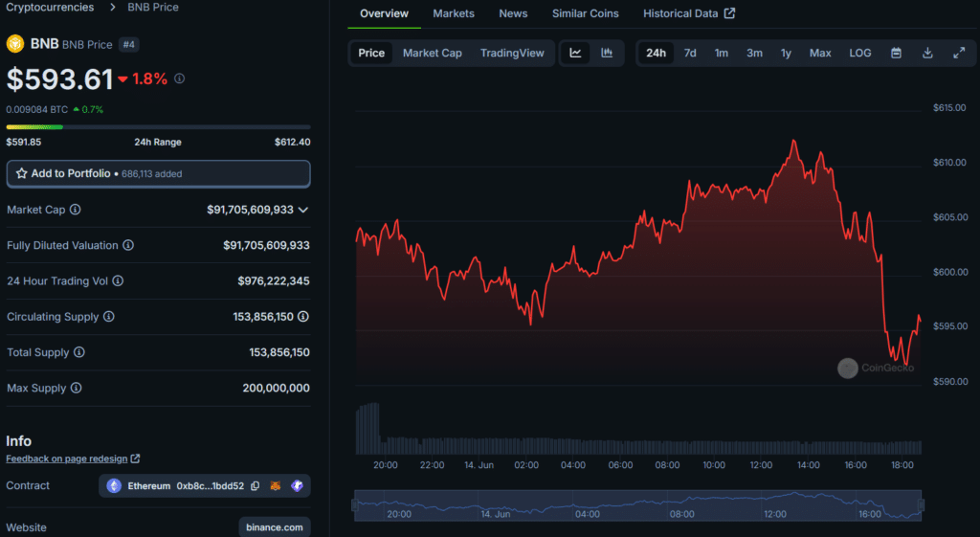Click the $612.40 range high value
980x537 pixels.
click(x=293, y=142)
